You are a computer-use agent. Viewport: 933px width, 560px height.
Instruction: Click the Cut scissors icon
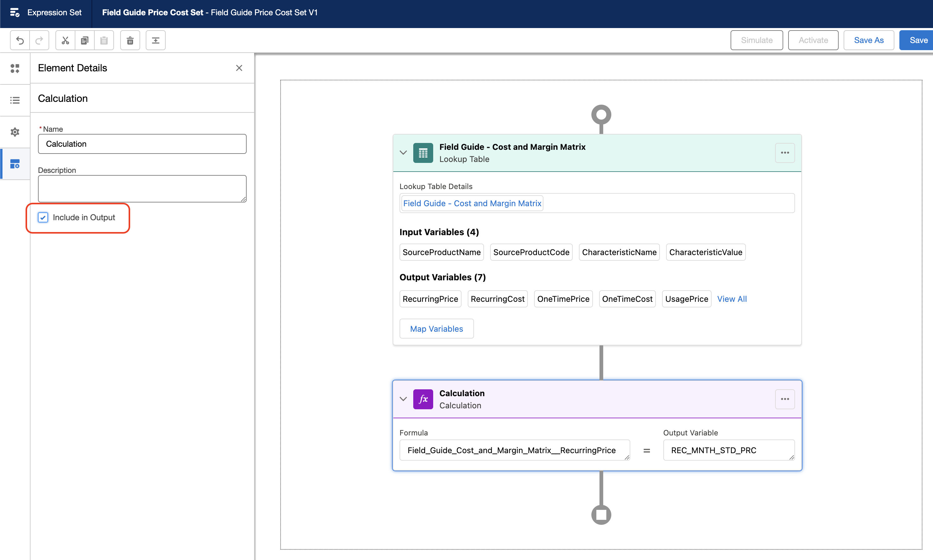point(65,40)
